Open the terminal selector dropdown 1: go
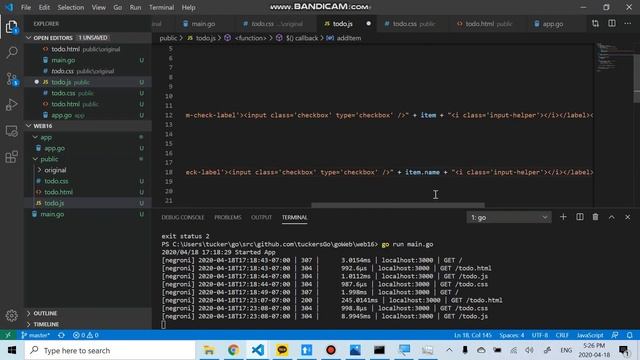The image size is (640, 360). point(509,217)
